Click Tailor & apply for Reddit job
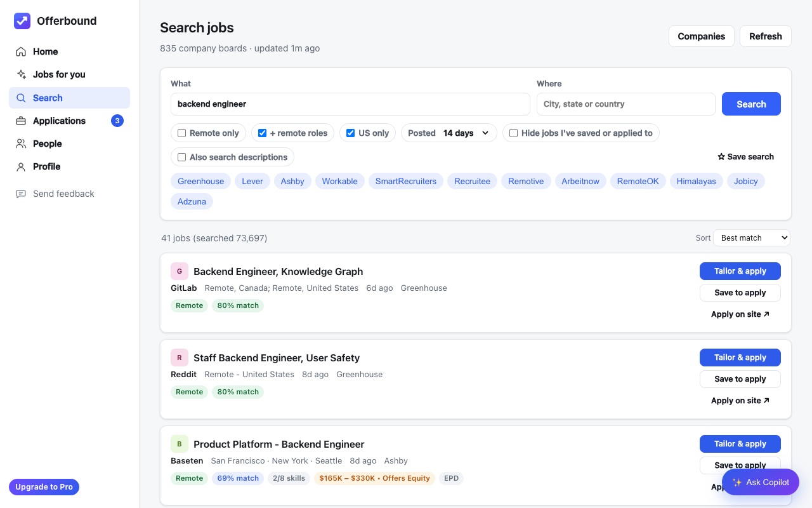Viewport: 812px width, 508px height. click(740, 358)
